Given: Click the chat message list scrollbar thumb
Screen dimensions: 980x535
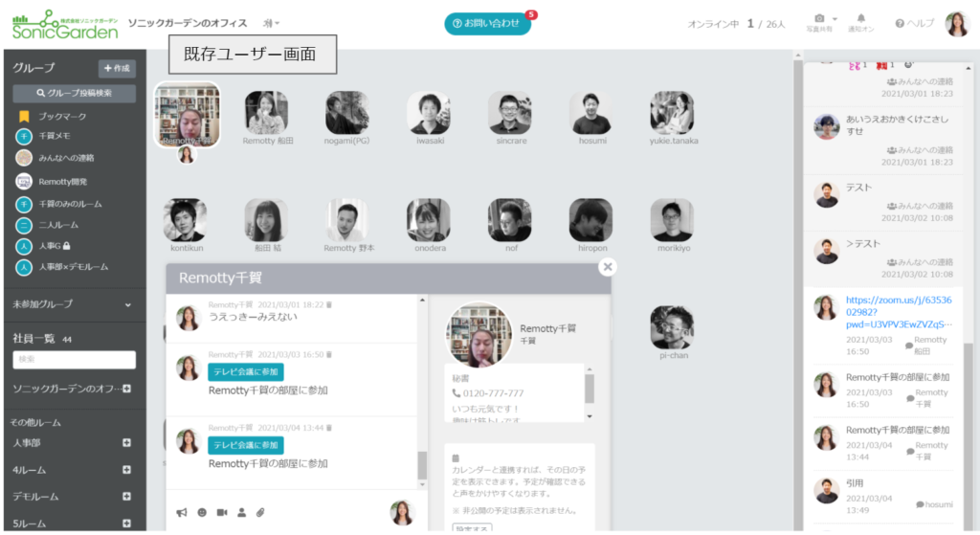Looking at the screenshot, I should click(422, 466).
